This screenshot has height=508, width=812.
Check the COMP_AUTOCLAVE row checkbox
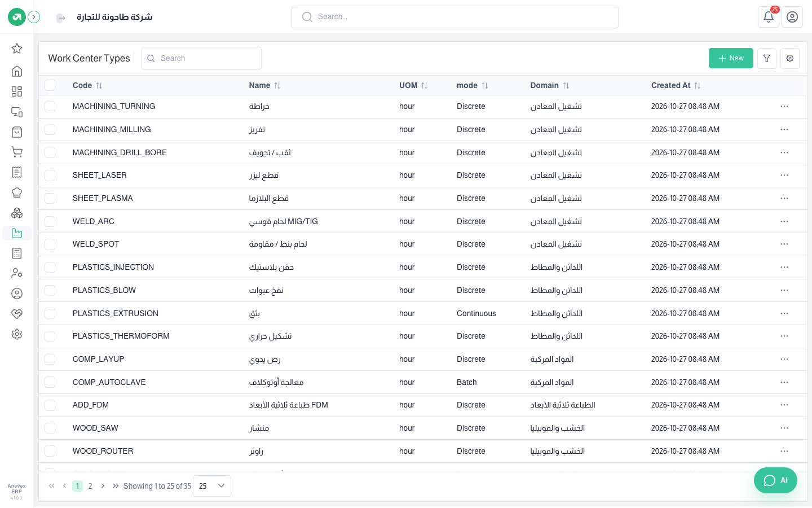(x=50, y=382)
